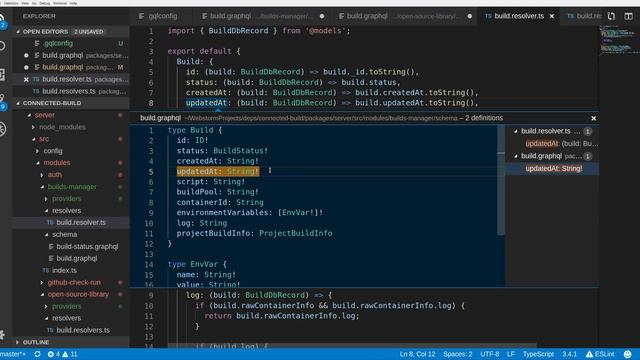
Task: Open the Manage gear in activity bar
Action: (2, 335)
